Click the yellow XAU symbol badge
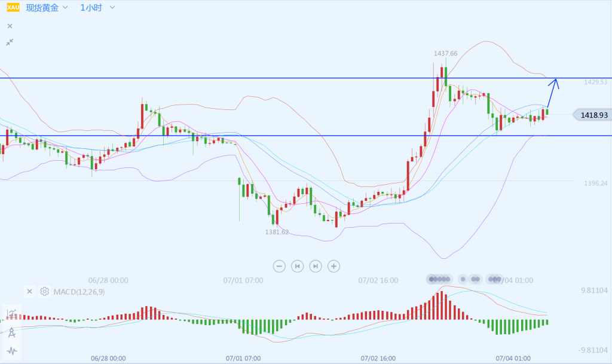 point(13,8)
